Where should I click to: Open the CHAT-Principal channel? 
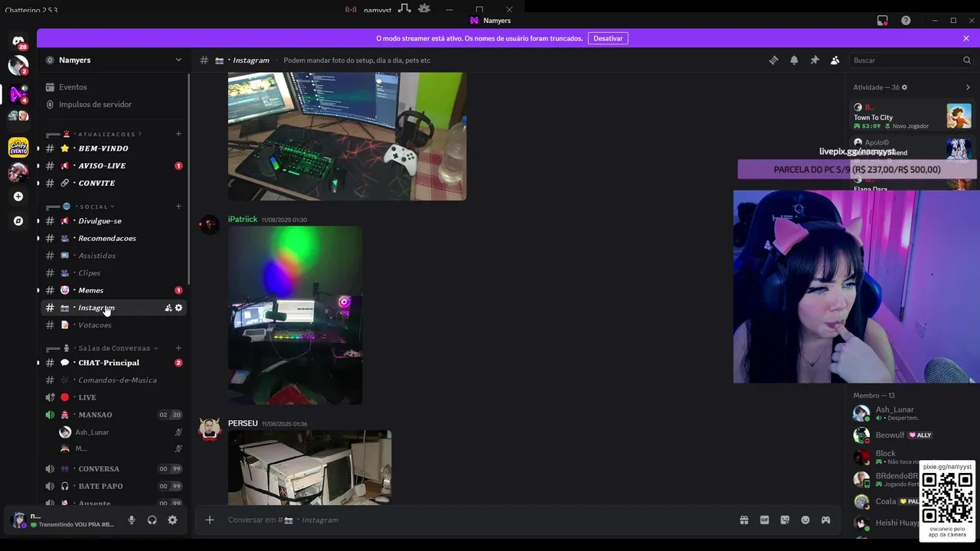tap(113, 363)
